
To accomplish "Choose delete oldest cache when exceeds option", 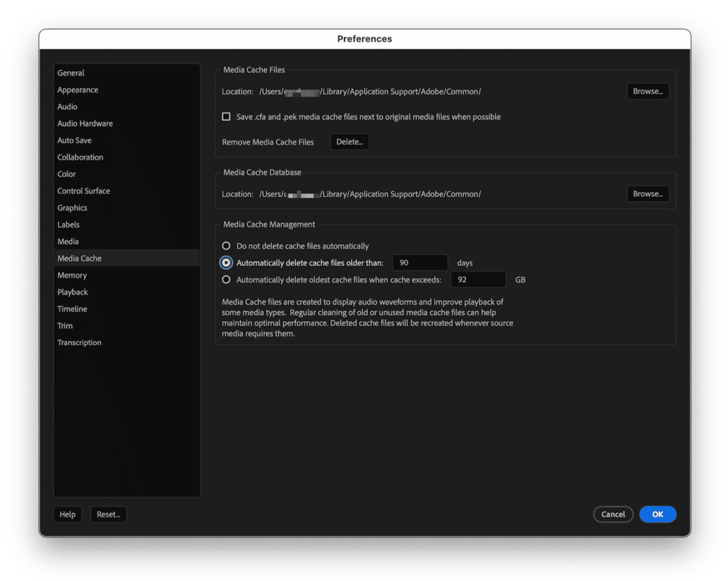I will (226, 279).
